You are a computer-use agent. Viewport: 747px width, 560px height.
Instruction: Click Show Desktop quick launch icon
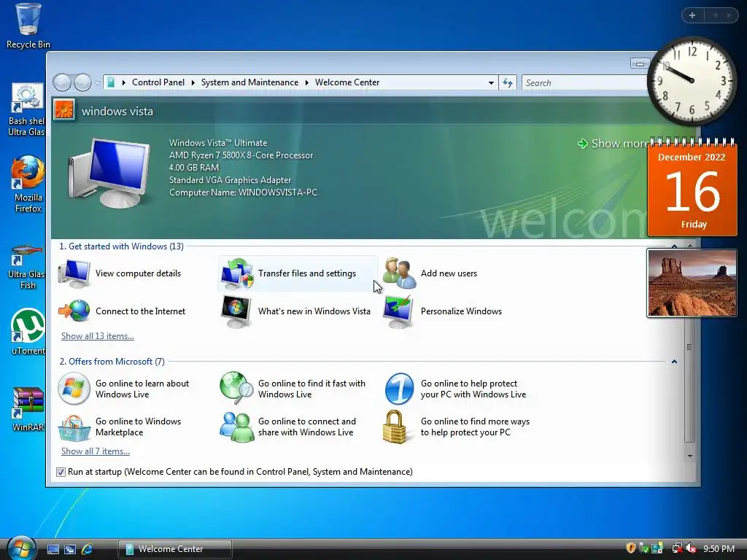53,549
